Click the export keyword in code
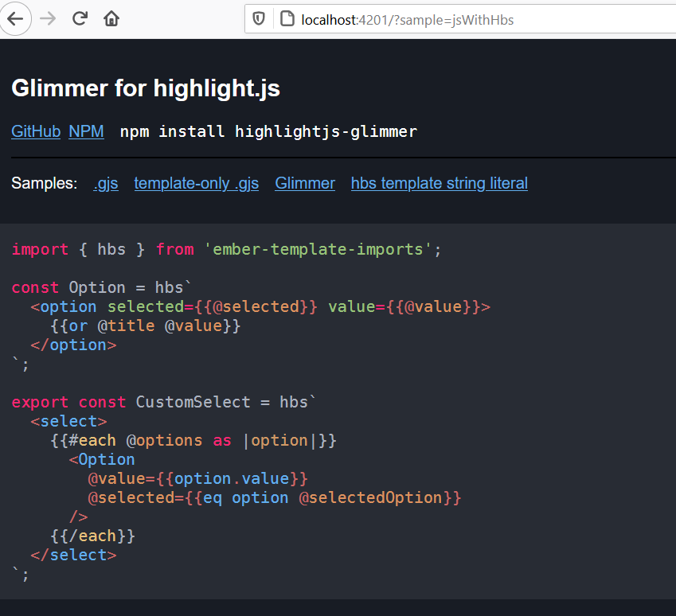 point(40,402)
